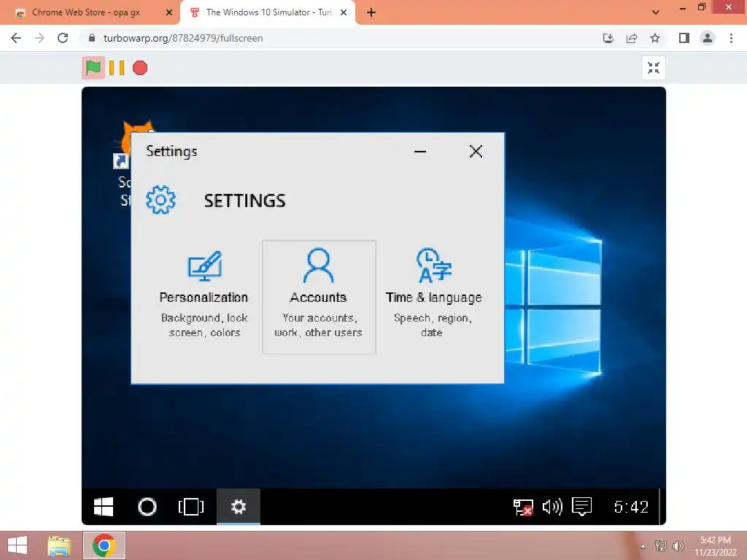This screenshot has height=560, width=747.
Task: Open File Explorer from host taskbar
Action: [60, 545]
